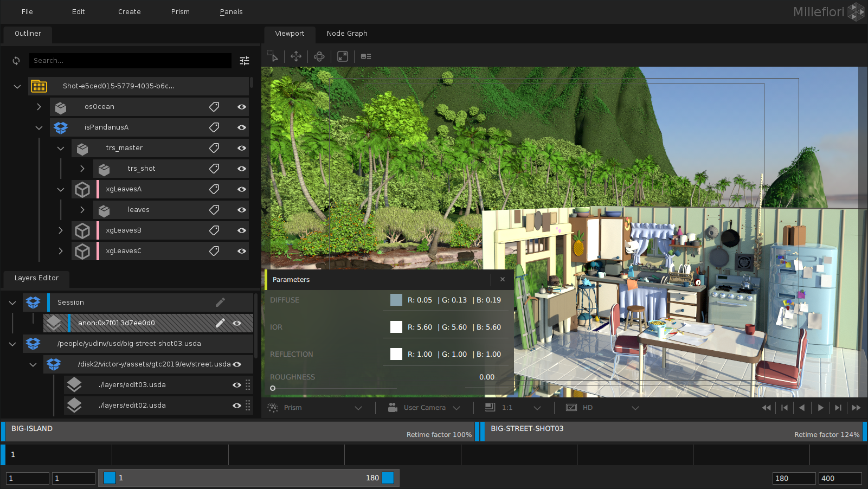This screenshot has width=868, height=489.
Task: Click the fullscreen scale tool icon
Action: (343, 56)
